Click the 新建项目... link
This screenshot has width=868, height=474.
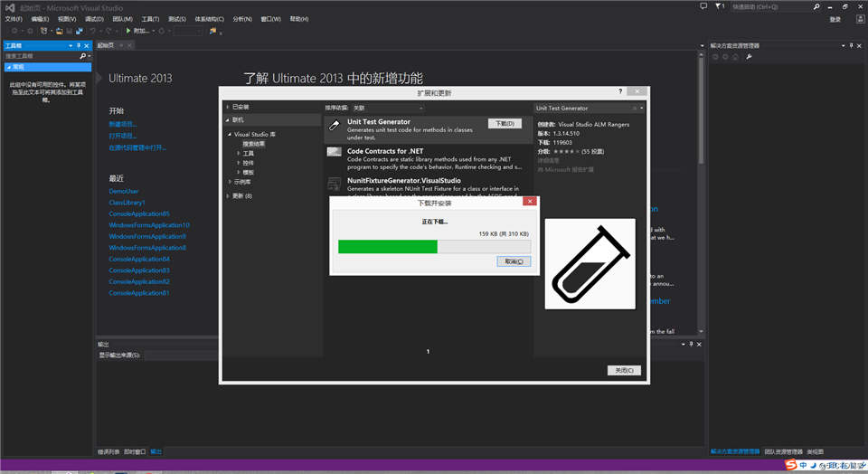coord(123,124)
